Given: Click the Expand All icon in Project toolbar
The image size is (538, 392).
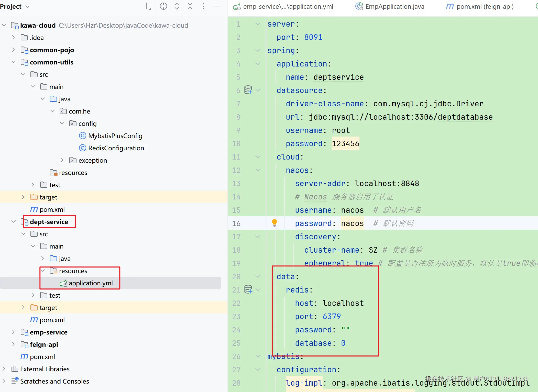Looking at the screenshot, I should click(177, 6).
